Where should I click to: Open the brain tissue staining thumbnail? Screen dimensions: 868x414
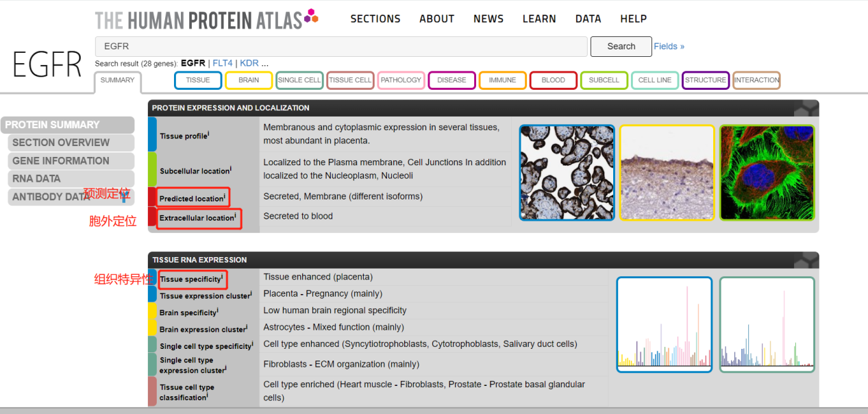pos(667,173)
